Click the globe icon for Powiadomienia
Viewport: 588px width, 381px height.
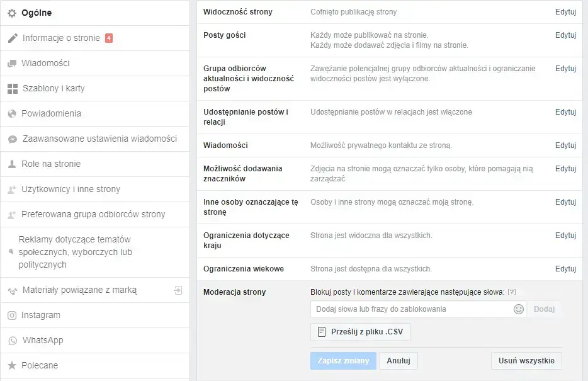(12, 114)
